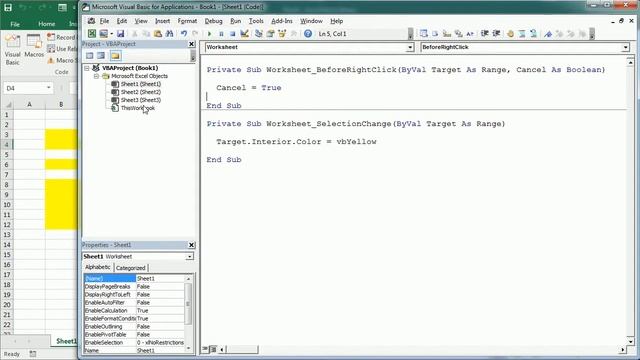Click the List Properties/Methods icon
Image resolution: width=640 pixels, height=360 pixels.
[424, 33]
